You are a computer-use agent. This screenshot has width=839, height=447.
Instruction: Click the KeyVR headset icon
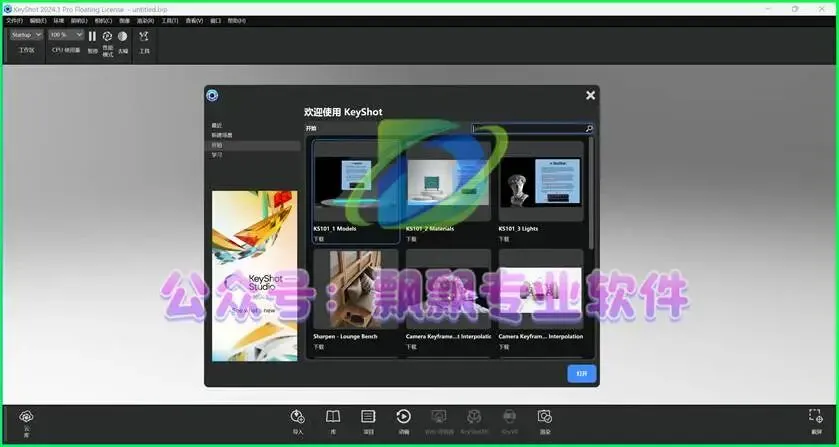click(509, 416)
